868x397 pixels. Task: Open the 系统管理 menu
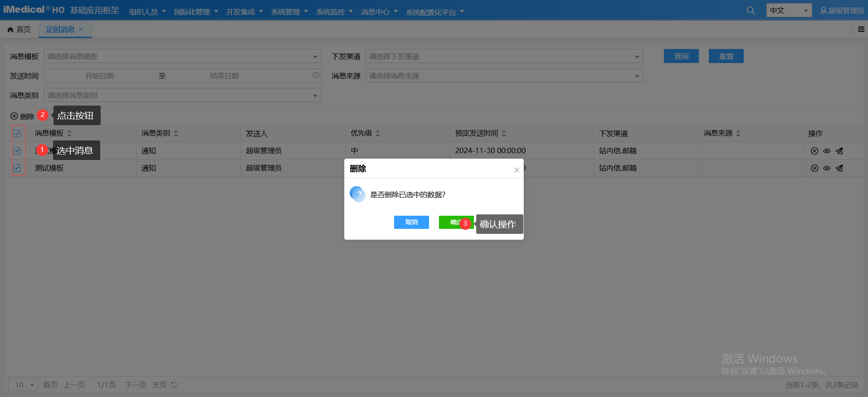[x=289, y=12]
